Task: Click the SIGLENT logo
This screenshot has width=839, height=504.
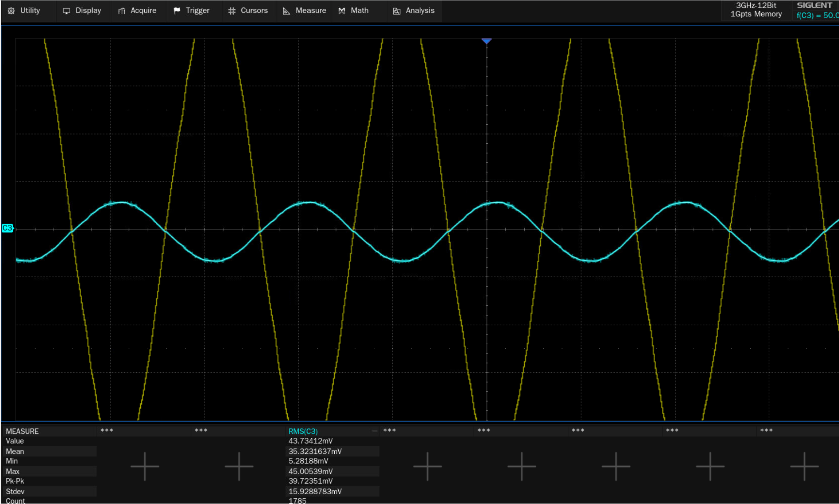Action: click(x=815, y=5)
